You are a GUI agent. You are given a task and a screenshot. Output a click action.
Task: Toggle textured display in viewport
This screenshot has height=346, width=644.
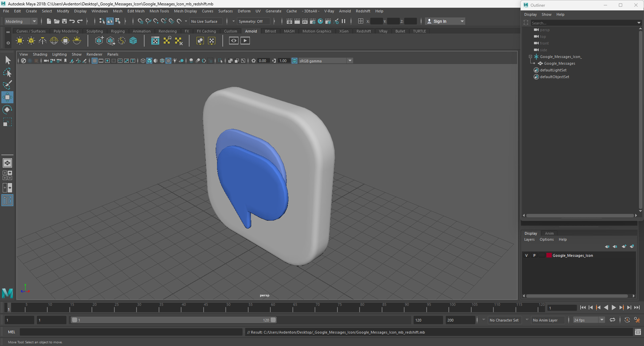click(x=168, y=61)
